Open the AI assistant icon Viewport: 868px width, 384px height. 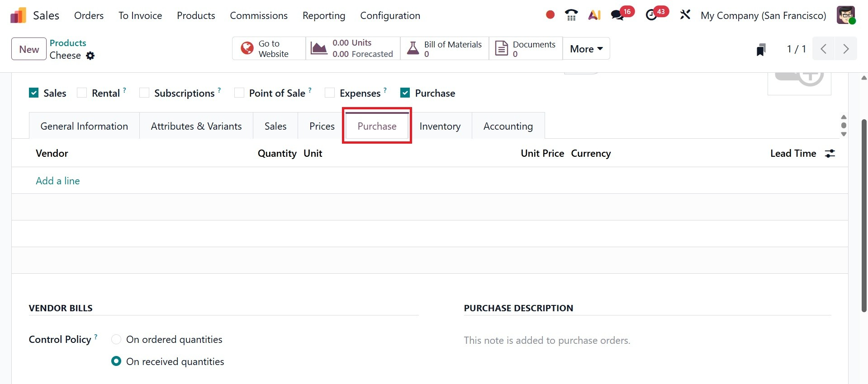594,15
